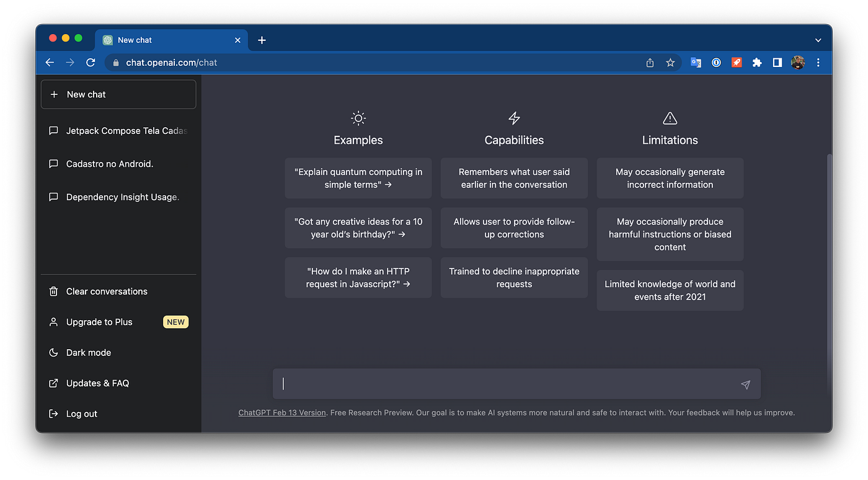Open the Chrome three-dot menu
The image size is (868, 480).
tap(818, 63)
